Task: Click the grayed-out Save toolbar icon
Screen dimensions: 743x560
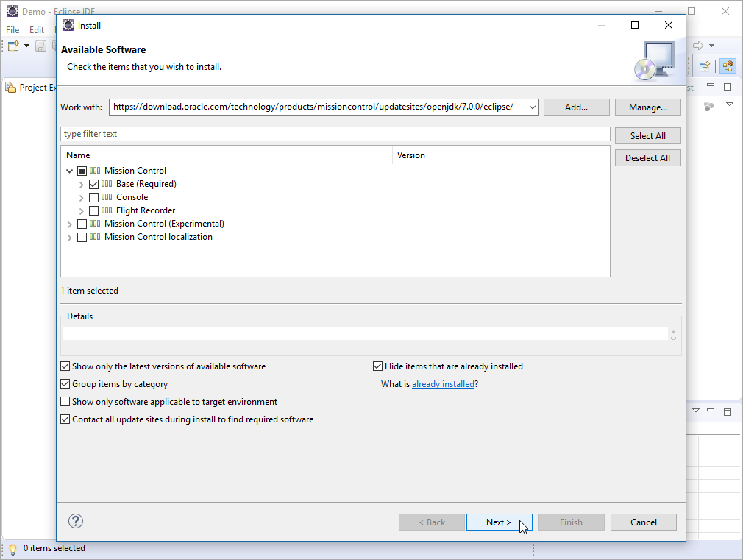Action: coord(41,46)
